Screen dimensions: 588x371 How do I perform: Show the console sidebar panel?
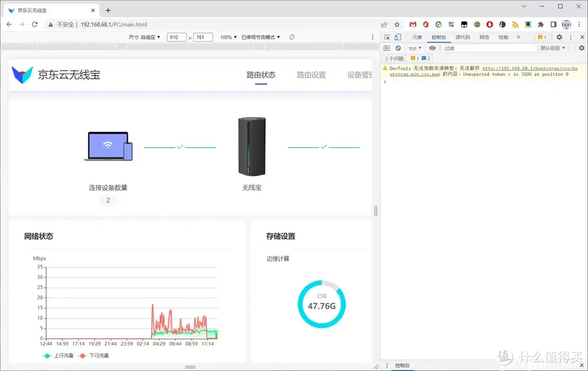tap(387, 48)
